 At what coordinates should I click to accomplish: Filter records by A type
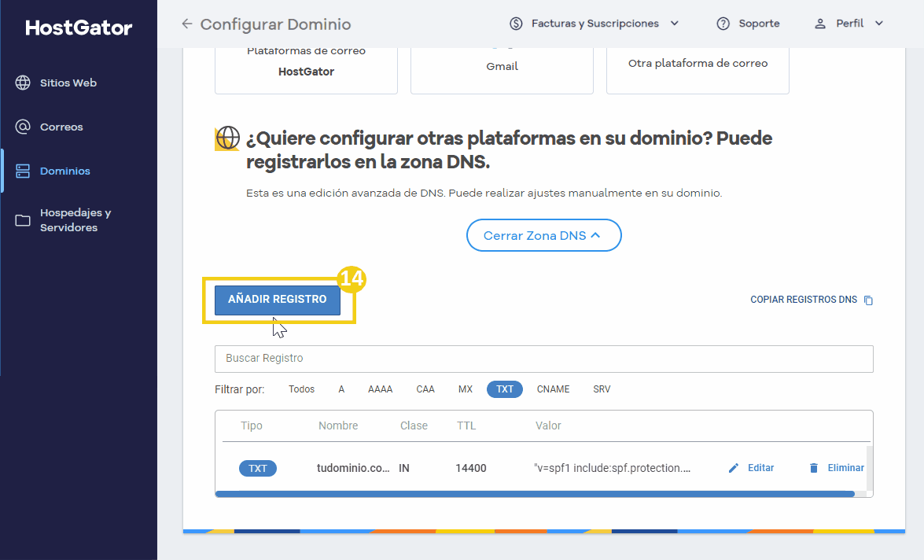coord(341,389)
